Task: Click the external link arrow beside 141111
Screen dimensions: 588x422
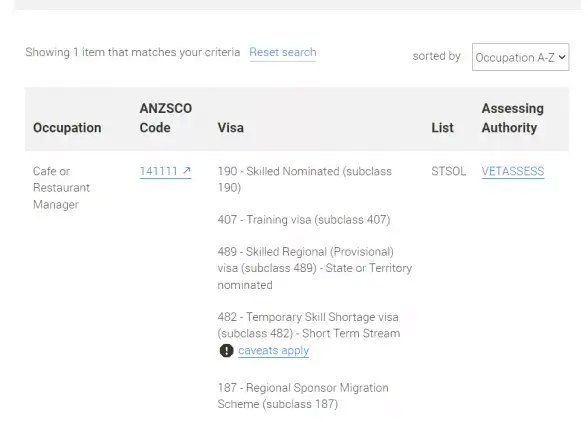Action: (x=187, y=171)
